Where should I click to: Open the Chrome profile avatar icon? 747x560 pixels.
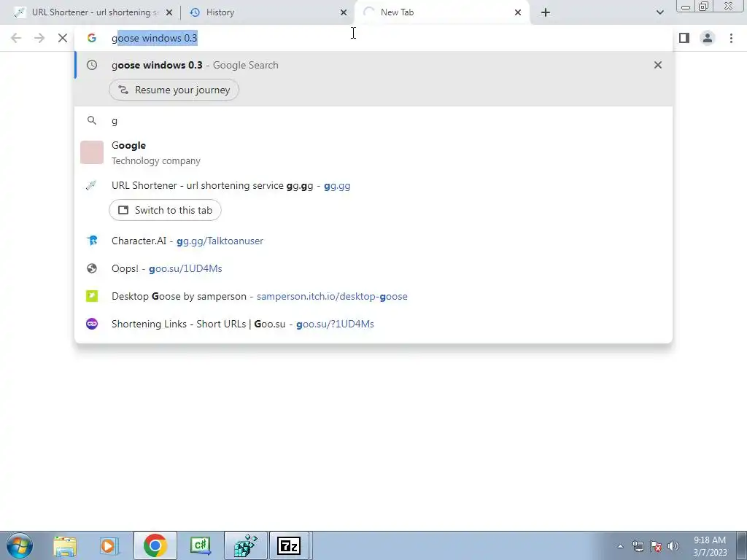[x=708, y=38]
